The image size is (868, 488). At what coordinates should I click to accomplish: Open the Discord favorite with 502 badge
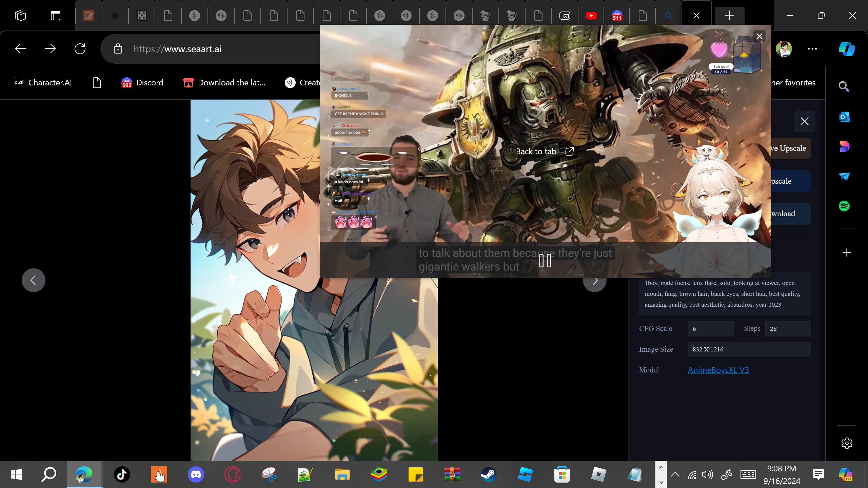click(x=142, y=83)
